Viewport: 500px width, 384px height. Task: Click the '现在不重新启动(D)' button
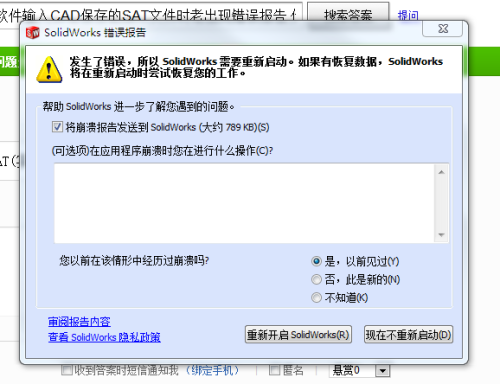point(408,334)
